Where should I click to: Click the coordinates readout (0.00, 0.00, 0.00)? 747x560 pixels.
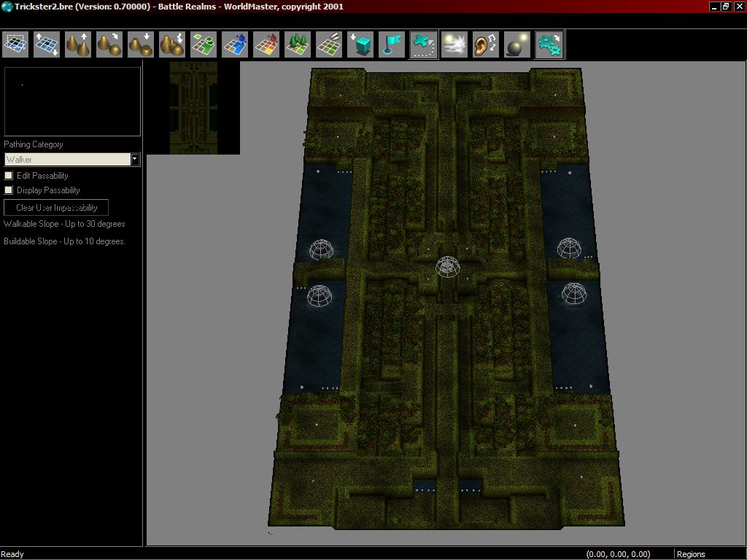point(618,554)
